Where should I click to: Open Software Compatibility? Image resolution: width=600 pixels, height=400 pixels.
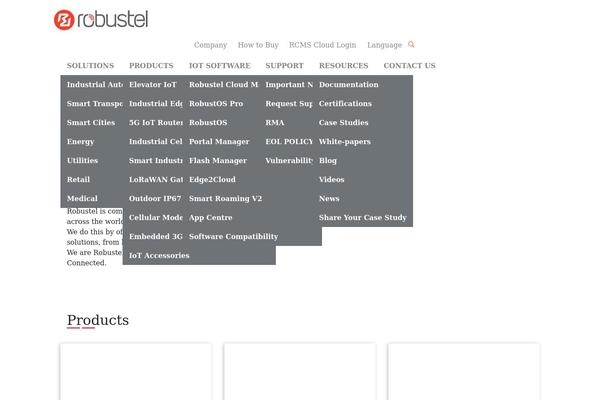click(233, 236)
